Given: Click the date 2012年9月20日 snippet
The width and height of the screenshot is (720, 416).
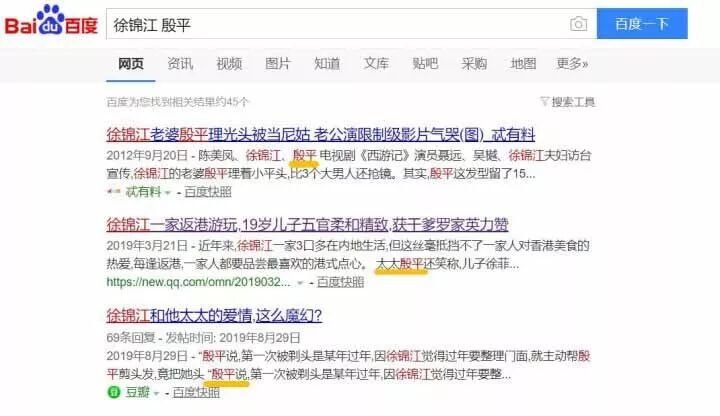Looking at the screenshot, I should pyautogui.click(x=147, y=155).
